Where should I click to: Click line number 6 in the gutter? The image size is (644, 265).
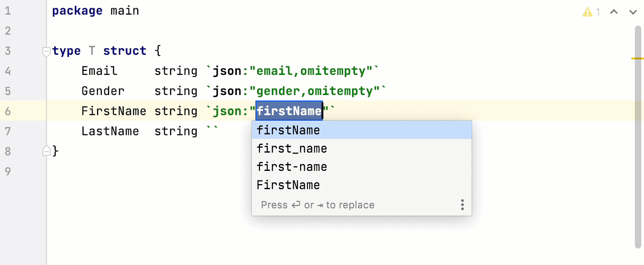[8, 111]
